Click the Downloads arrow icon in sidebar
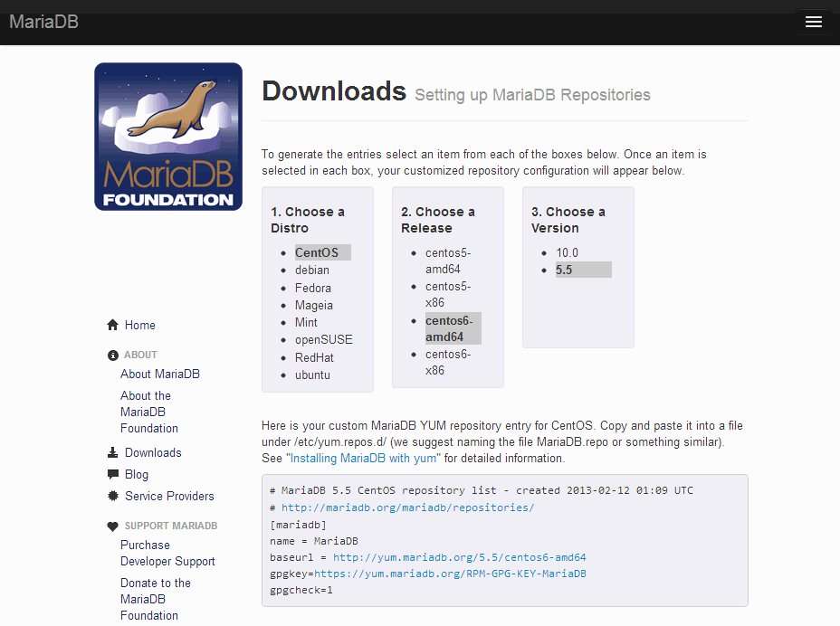The height and width of the screenshot is (626, 840). pyautogui.click(x=112, y=453)
